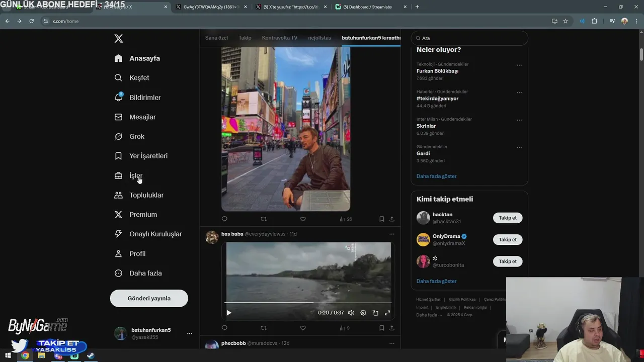Switch to the Sana özel tab
644x362 pixels.
coord(216,38)
